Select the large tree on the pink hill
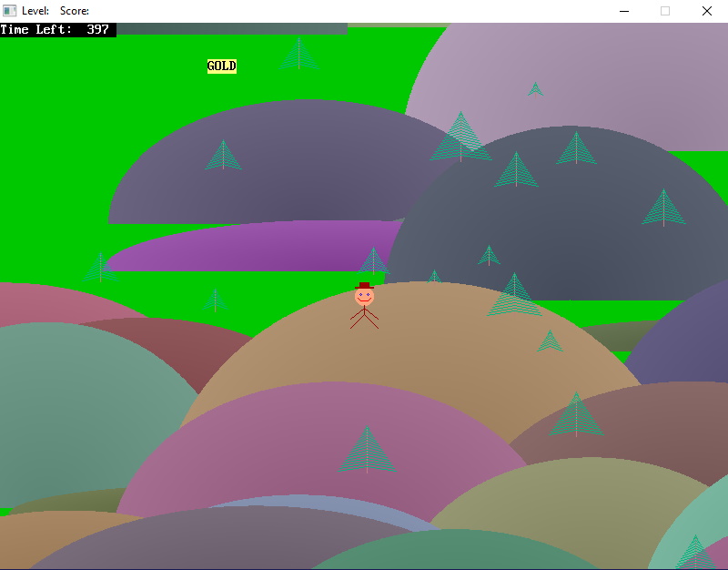The width and height of the screenshot is (728, 570). coord(367,451)
